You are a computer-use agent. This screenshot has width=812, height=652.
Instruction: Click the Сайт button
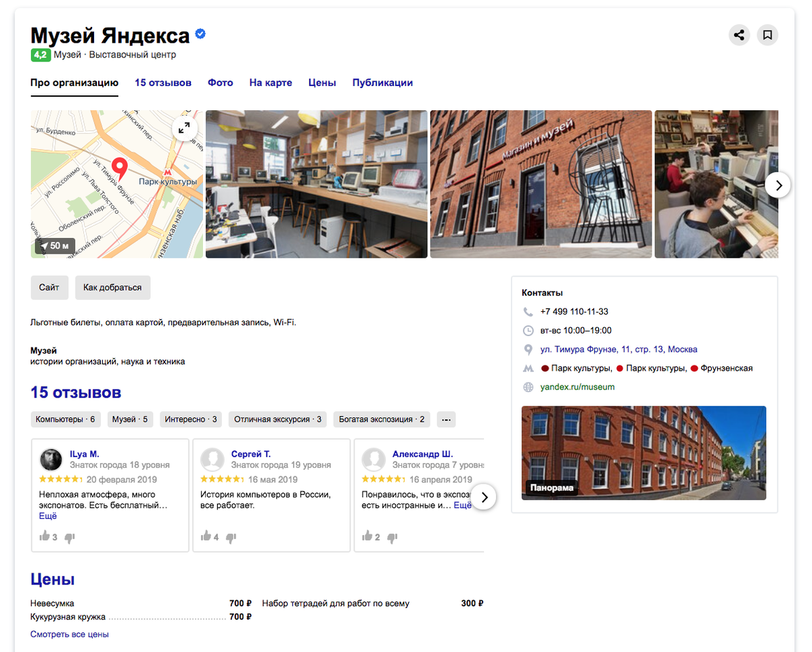pos(49,287)
